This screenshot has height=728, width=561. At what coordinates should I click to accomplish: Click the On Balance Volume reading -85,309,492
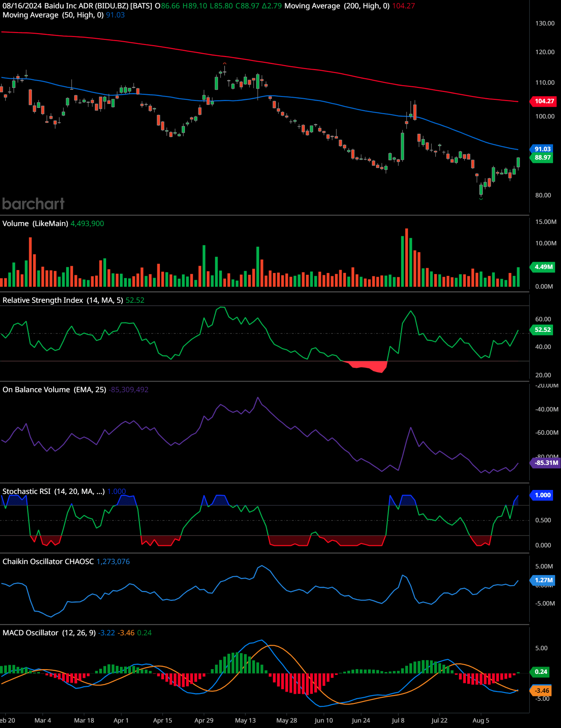(129, 390)
